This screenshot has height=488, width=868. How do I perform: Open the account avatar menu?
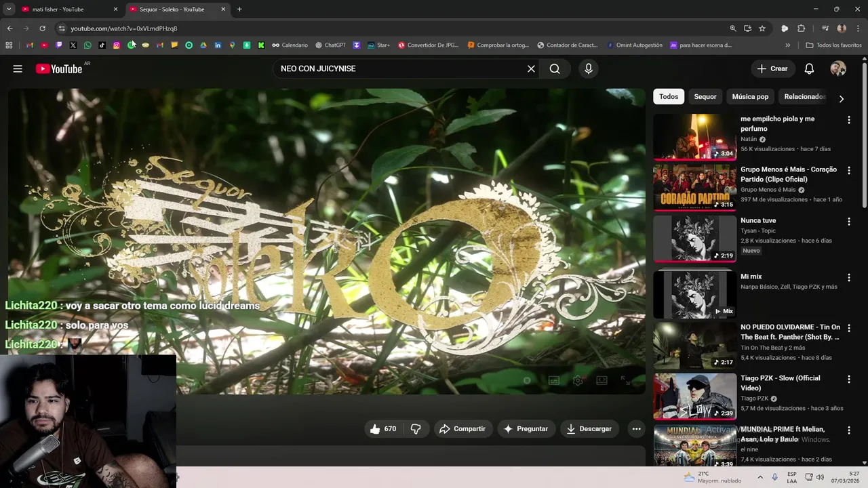click(x=838, y=68)
